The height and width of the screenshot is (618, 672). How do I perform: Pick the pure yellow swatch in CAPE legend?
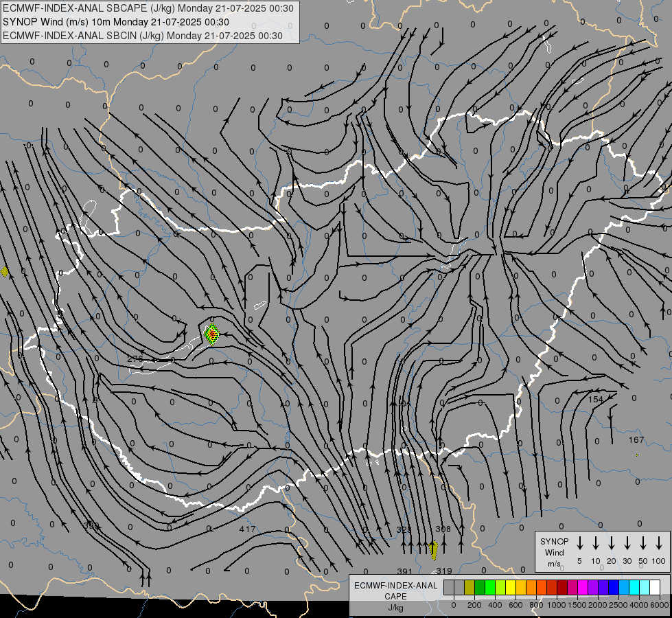511,587
